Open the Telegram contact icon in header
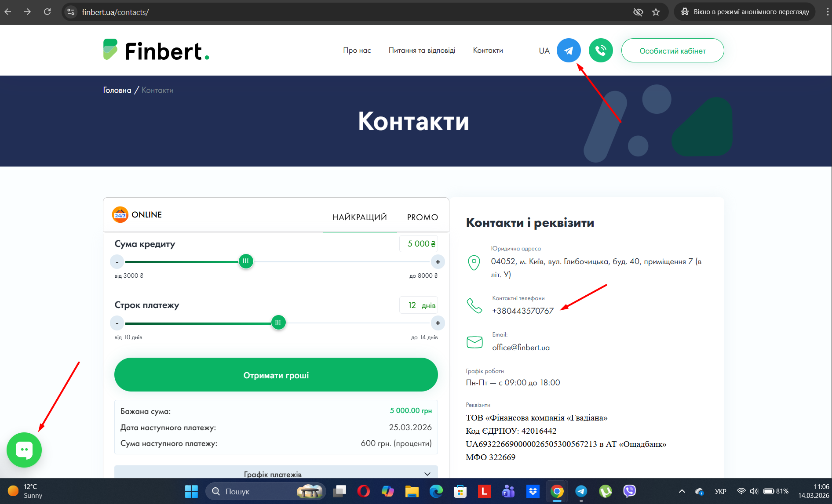832x504 pixels. pyautogui.click(x=569, y=51)
